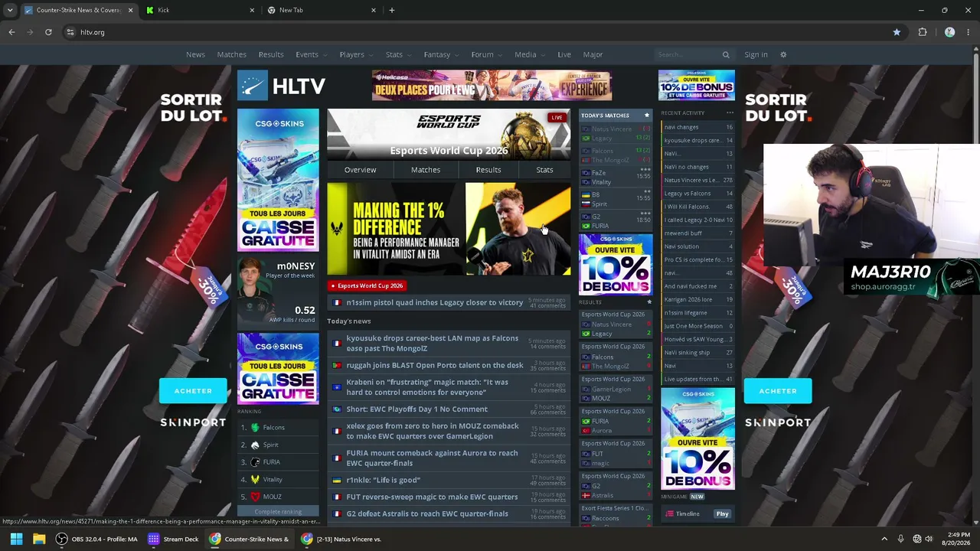
Task: Click Play on the Timeline minigame
Action: click(722, 514)
